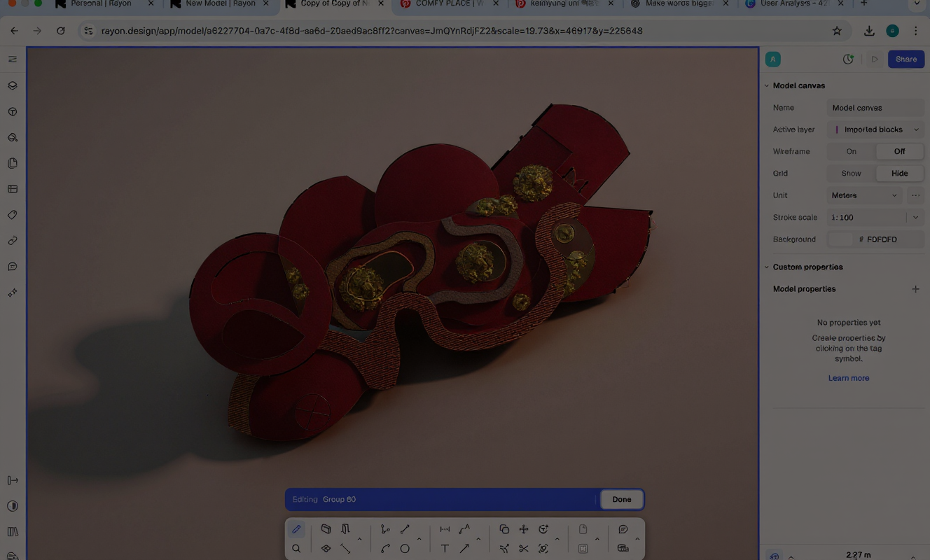Set Wireframe to Off
Screen dimensions: 930x560
899,151
